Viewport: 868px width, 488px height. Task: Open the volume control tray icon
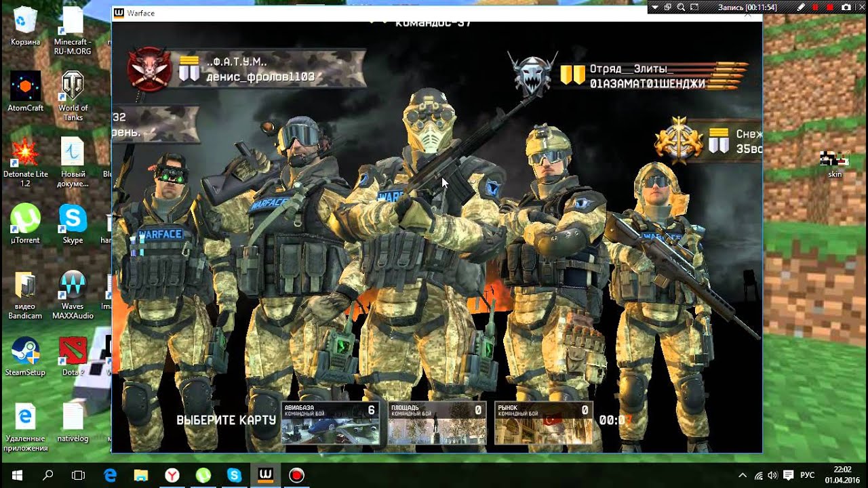(773, 475)
